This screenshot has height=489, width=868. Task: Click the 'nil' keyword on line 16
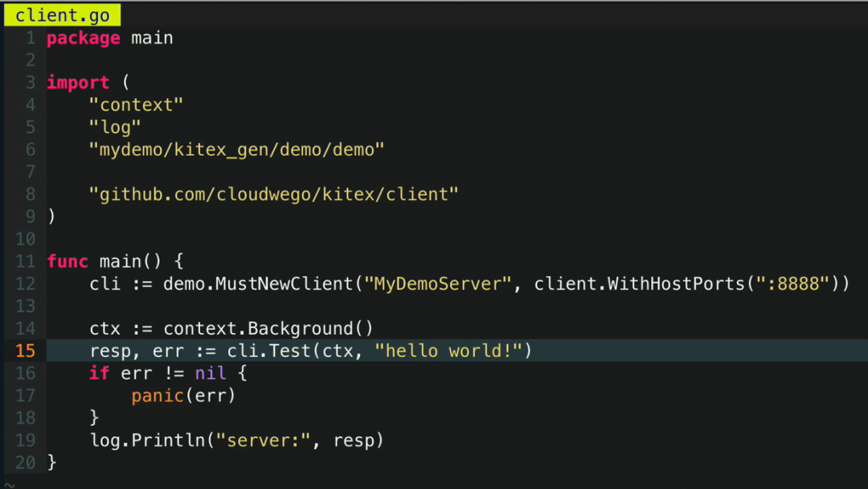point(211,373)
